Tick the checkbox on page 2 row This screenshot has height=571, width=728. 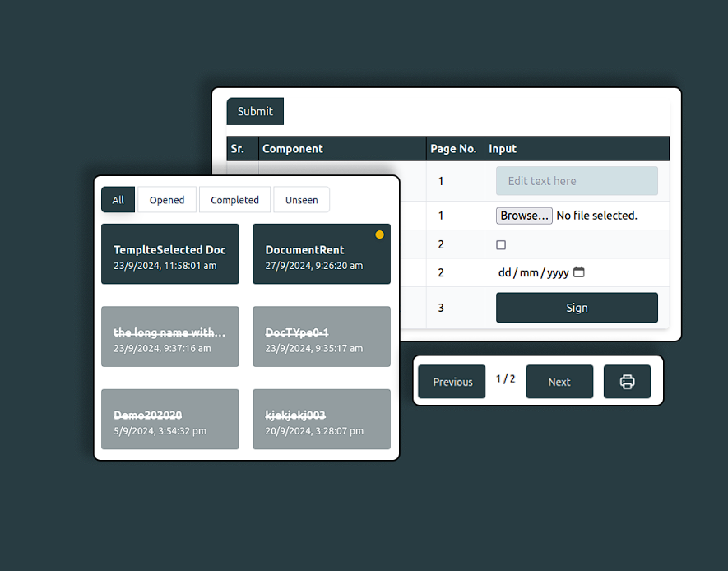[501, 244]
